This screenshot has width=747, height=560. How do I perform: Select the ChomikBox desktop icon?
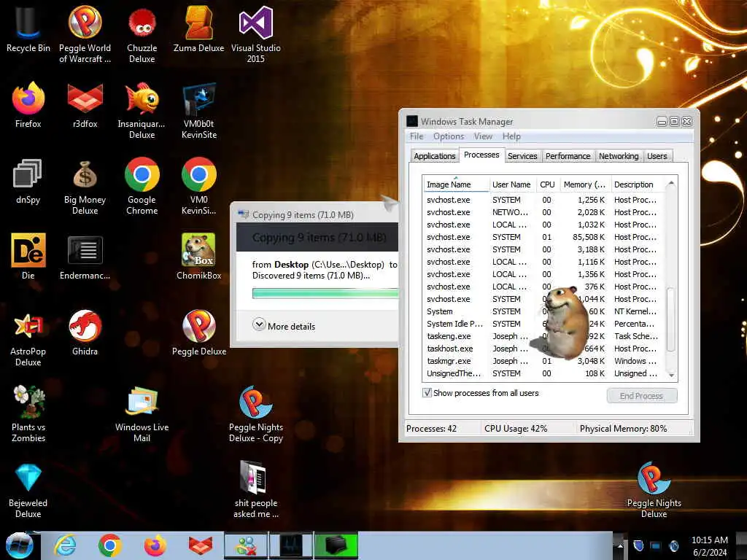tap(198, 257)
